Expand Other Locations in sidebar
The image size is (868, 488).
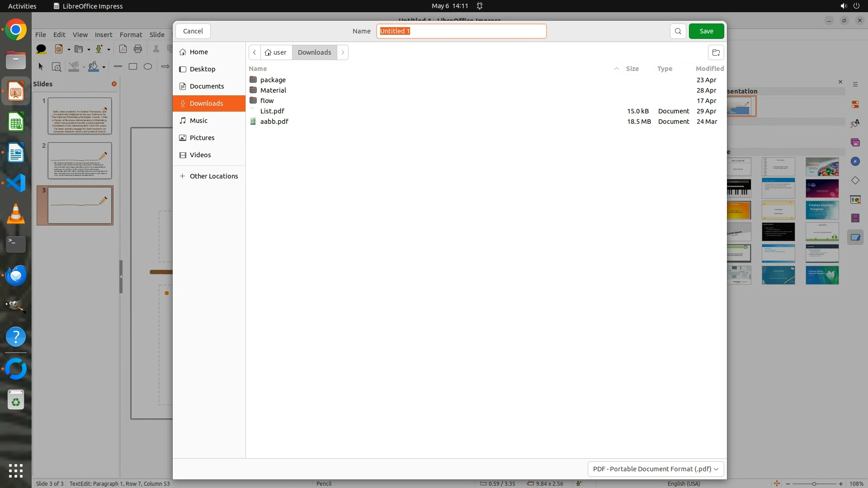(209, 176)
